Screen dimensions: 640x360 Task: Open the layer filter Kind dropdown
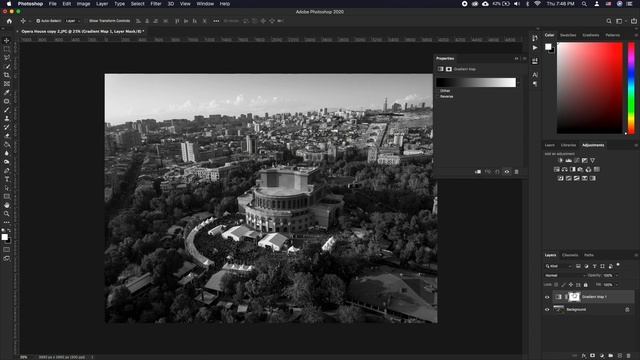tap(559, 266)
